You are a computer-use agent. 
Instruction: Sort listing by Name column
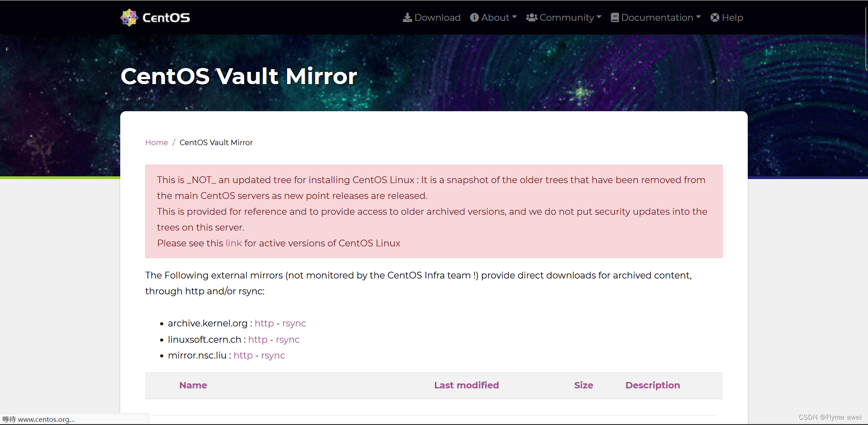tap(193, 385)
